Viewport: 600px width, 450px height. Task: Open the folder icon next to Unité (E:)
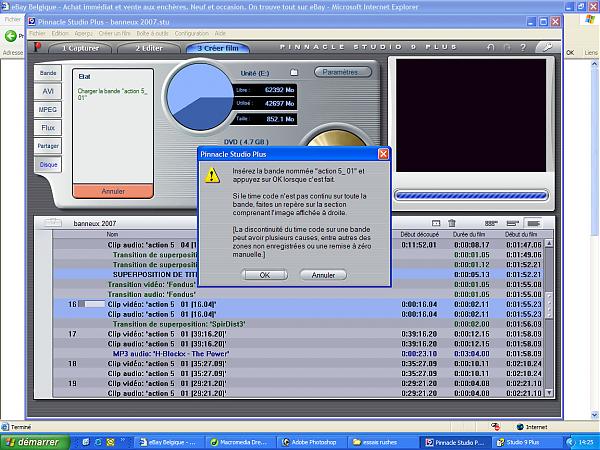(293, 72)
